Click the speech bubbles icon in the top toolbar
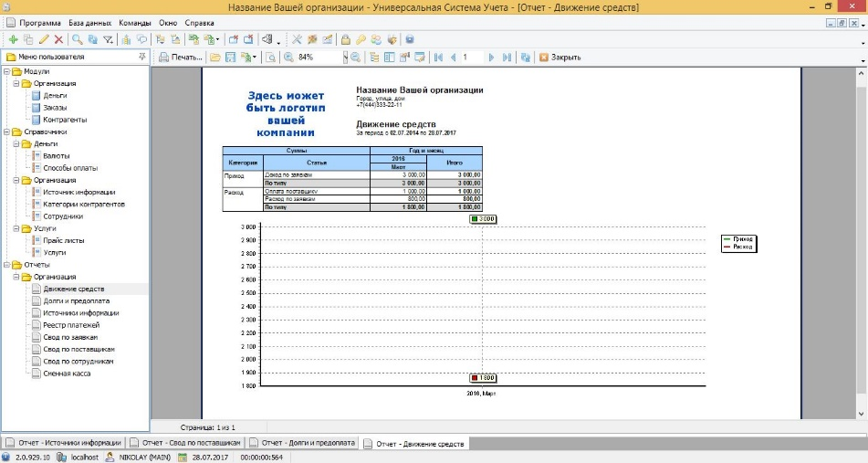The width and height of the screenshot is (868, 463). coord(142,39)
